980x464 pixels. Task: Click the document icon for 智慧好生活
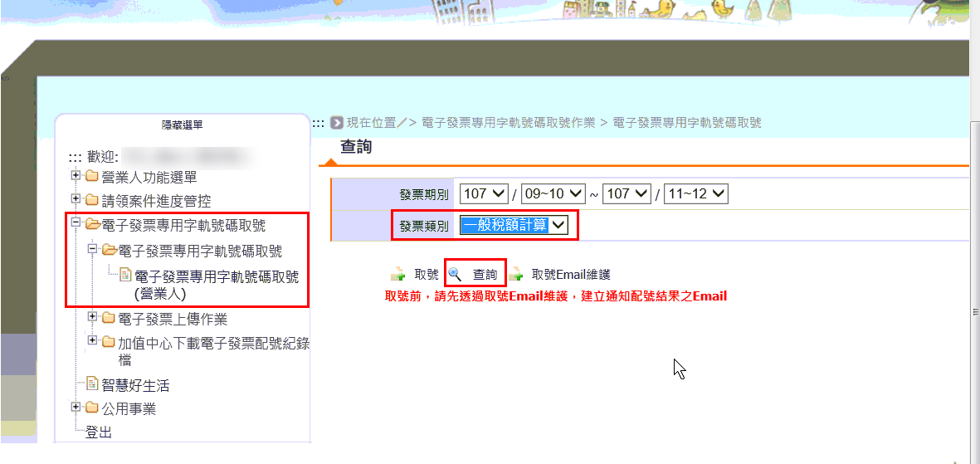coord(92,383)
